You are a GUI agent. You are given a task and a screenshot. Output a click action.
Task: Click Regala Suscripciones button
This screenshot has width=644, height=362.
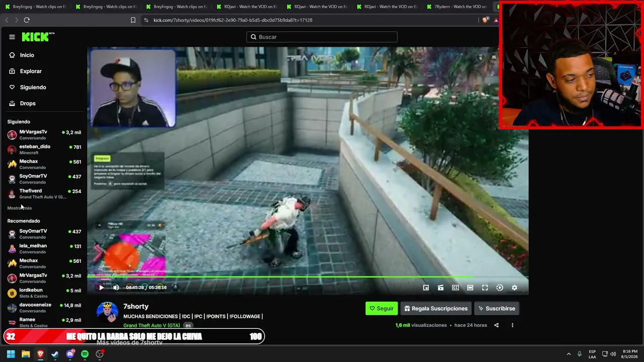(x=436, y=308)
